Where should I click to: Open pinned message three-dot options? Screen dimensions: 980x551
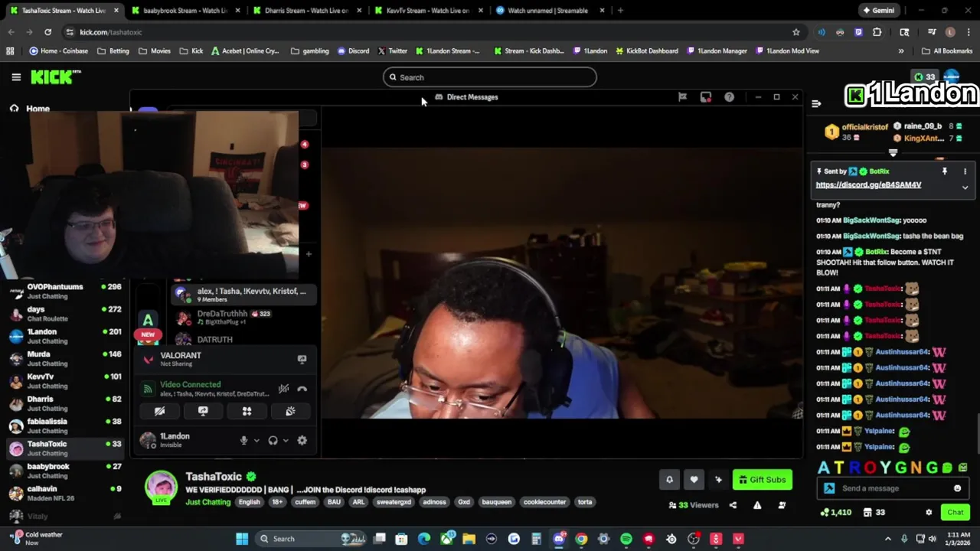pos(965,171)
